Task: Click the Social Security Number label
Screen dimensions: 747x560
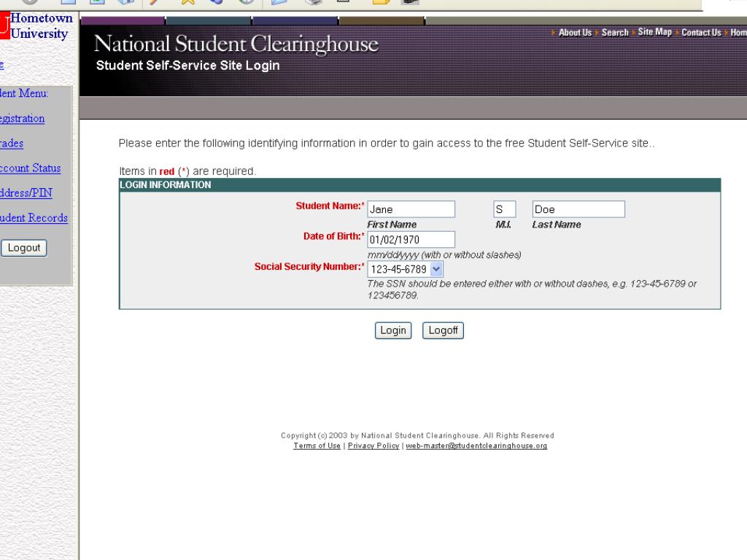Action: [309, 267]
